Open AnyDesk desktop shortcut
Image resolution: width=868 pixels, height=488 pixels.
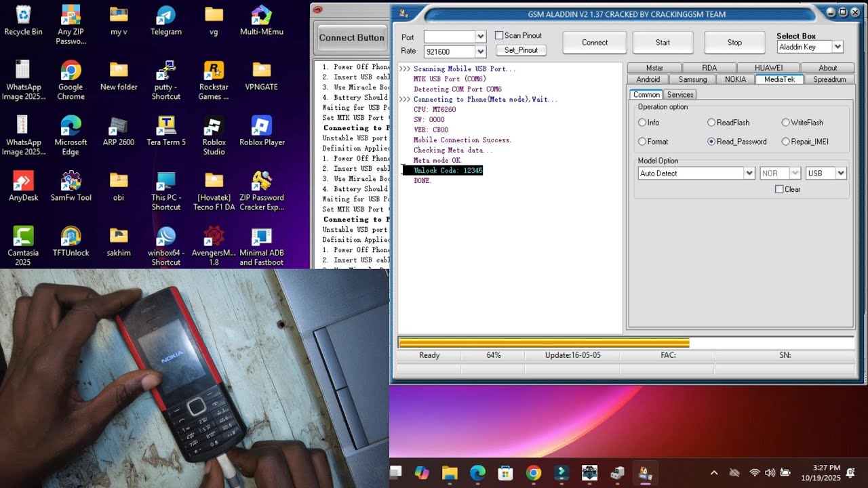point(23,186)
